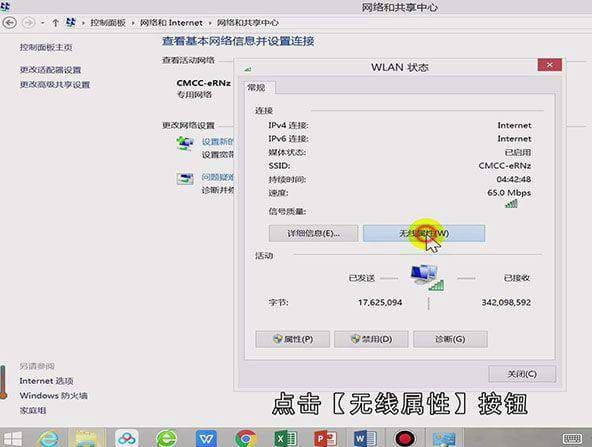592x447 pixels.
Task: Click received bytes 342,098,592
Action: (x=506, y=302)
